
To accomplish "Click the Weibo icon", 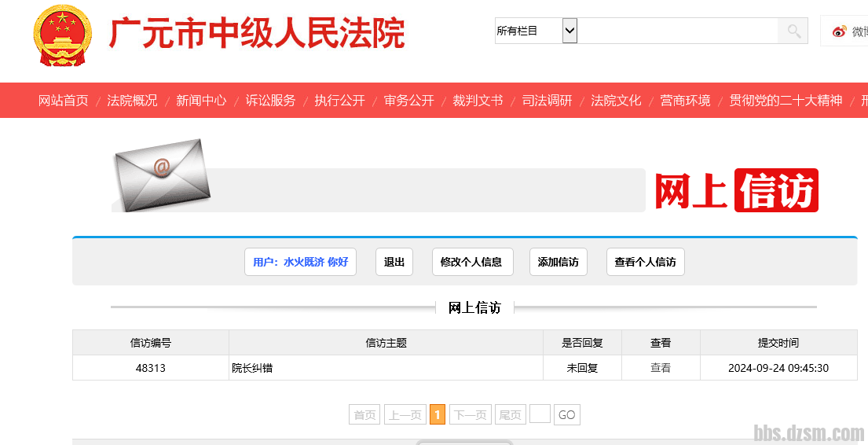I will tap(840, 31).
